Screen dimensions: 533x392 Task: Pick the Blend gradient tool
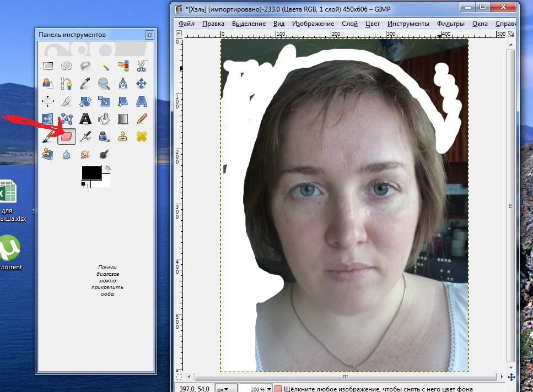(x=123, y=119)
